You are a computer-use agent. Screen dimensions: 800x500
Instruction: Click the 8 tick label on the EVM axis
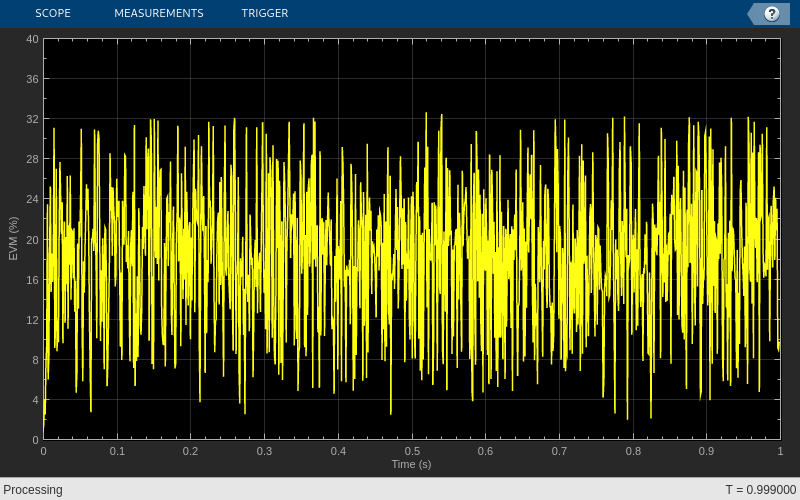[x=35, y=360]
